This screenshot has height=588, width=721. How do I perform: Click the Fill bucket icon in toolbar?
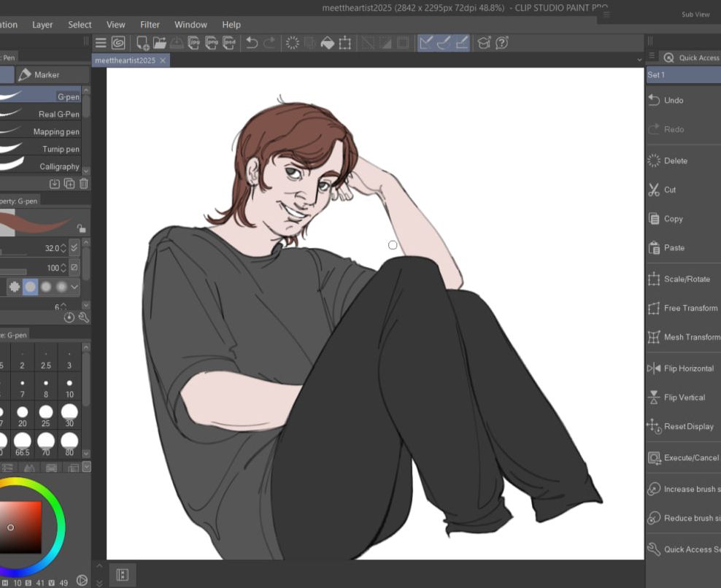tap(328, 43)
